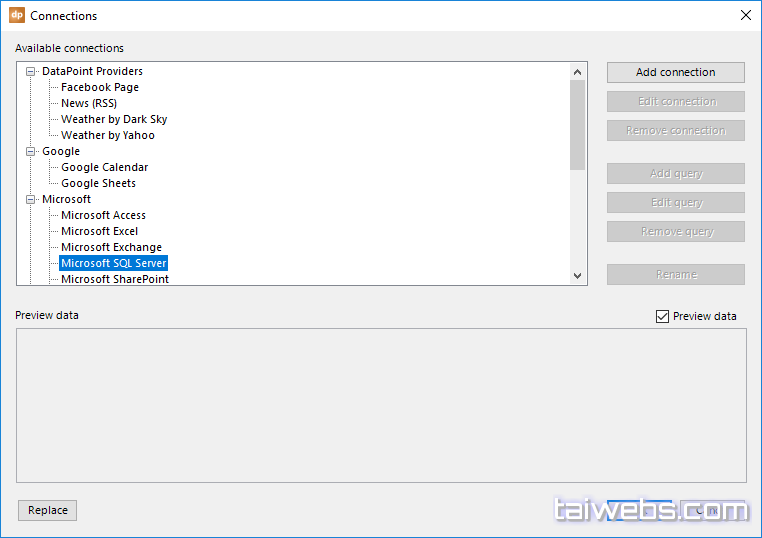The width and height of the screenshot is (762, 538).
Task: Collapse the Microsoft tree node
Action: pos(31,200)
